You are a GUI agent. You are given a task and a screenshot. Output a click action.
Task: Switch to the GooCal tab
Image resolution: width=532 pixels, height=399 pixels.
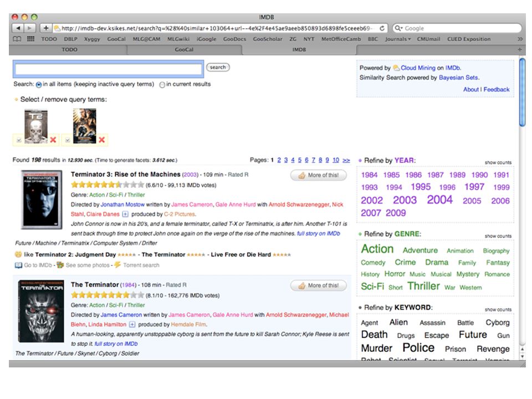pyautogui.click(x=184, y=49)
